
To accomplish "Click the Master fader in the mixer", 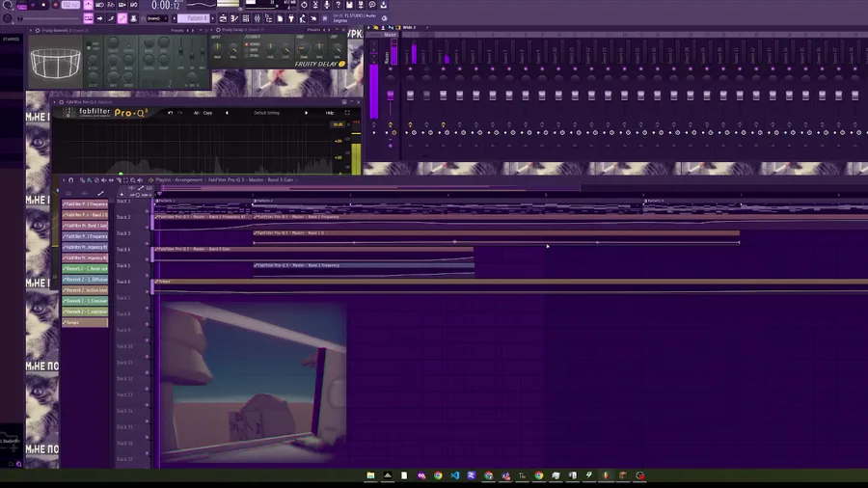I will tap(391, 95).
